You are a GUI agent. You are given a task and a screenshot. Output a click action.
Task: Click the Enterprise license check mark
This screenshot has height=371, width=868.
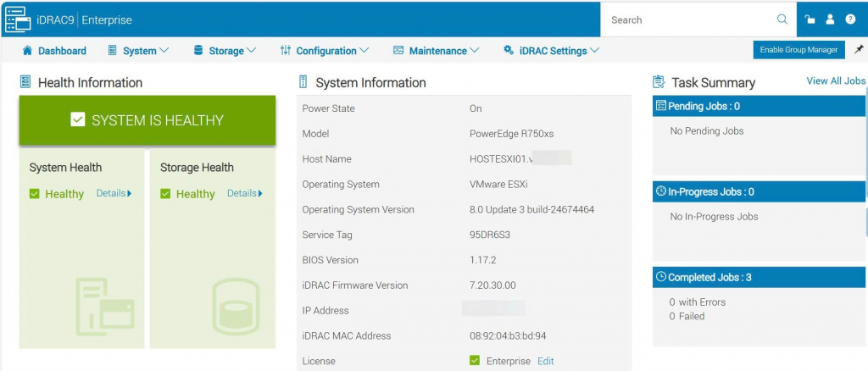click(475, 361)
